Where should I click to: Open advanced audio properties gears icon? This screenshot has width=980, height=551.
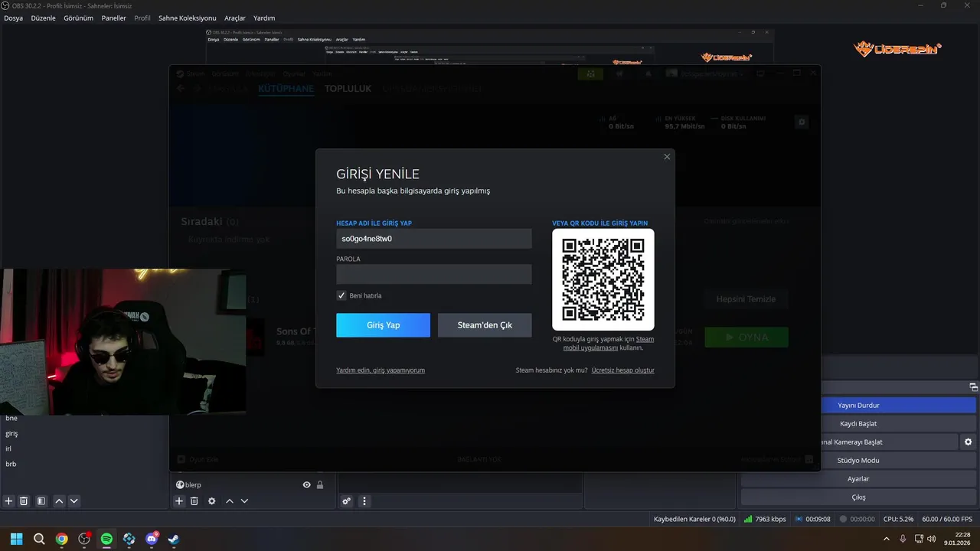coord(347,501)
